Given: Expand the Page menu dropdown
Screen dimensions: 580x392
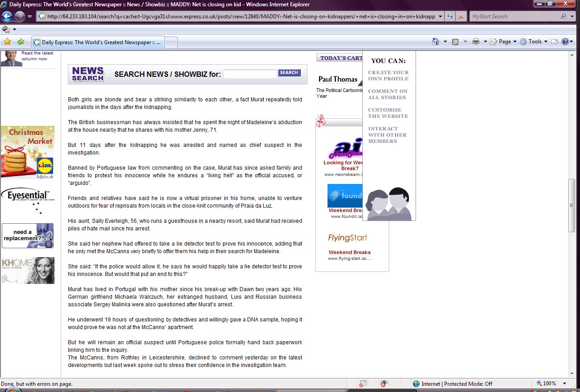Looking at the screenshot, I should click(504, 42).
